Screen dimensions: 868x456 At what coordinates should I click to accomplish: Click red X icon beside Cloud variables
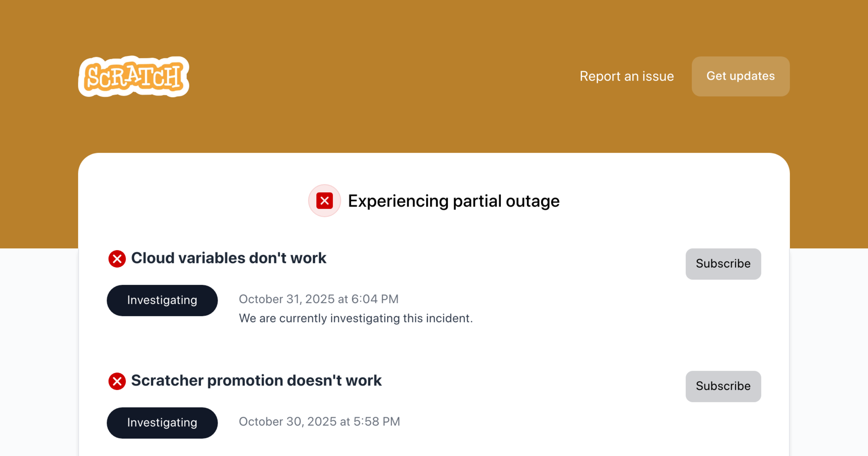[117, 259]
